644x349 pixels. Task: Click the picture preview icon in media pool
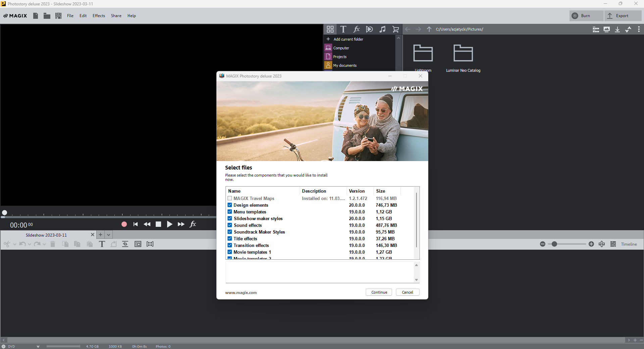pos(607,29)
